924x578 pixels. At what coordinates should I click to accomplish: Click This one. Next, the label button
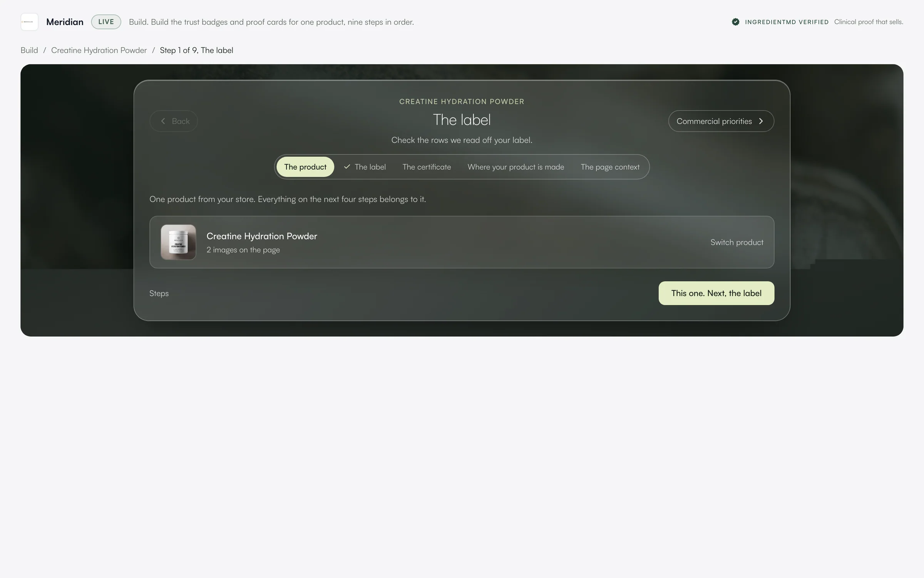pyautogui.click(x=716, y=293)
